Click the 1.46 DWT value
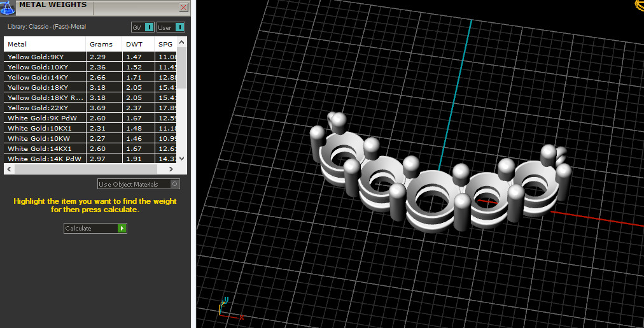This screenshot has width=644, height=328. coord(134,138)
